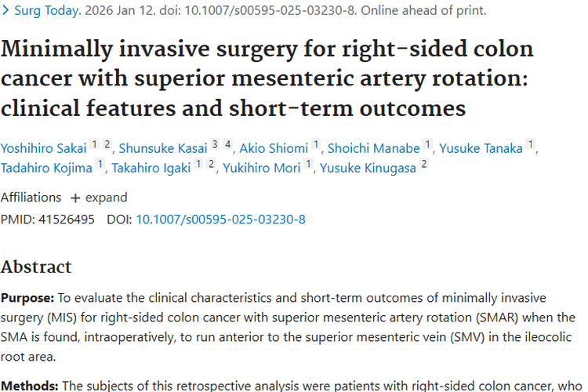Viewport: 588px width, 392px height.
Task: Open Yusuke Kinugasa author link
Action: pyautogui.click(x=368, y=168)
